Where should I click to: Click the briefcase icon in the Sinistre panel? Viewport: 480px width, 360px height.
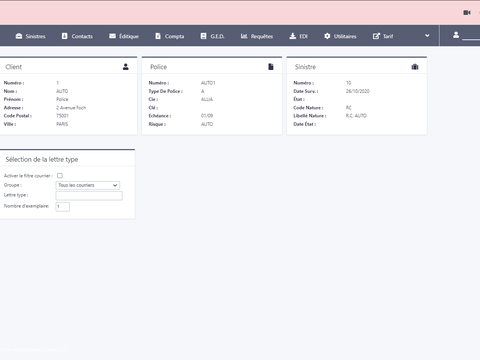415,67
